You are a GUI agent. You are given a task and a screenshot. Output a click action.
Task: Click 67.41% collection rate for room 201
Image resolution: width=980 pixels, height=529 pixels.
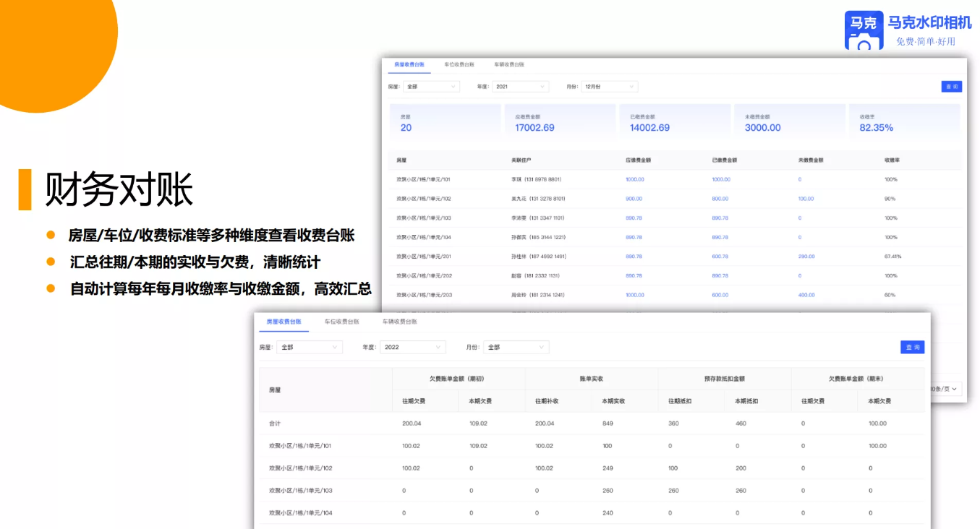892,257
